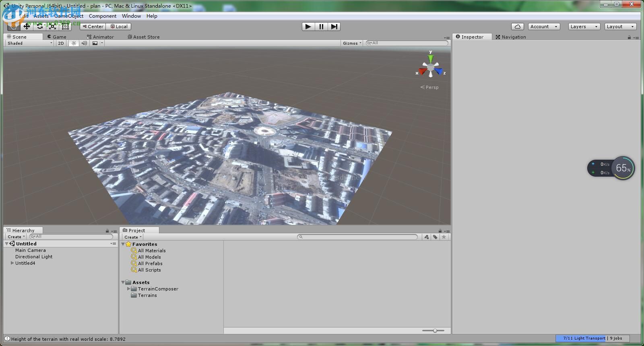Switch to the Game tab
Screen dimensions: 644x346
(57, 37)
